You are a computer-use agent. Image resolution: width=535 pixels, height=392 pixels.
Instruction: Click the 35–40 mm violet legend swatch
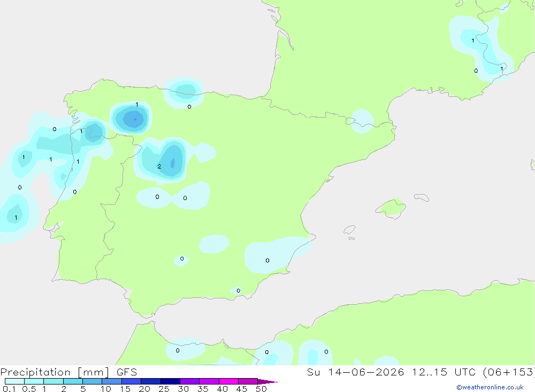[209, 381]
